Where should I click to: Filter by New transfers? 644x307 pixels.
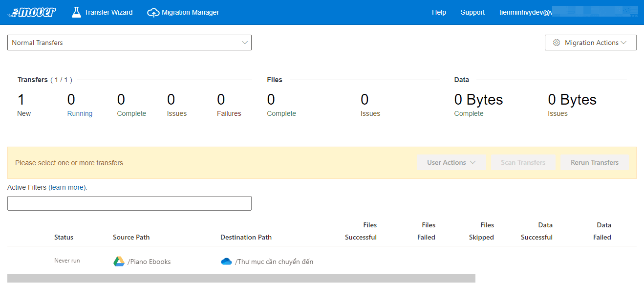(x=24, y=113)
